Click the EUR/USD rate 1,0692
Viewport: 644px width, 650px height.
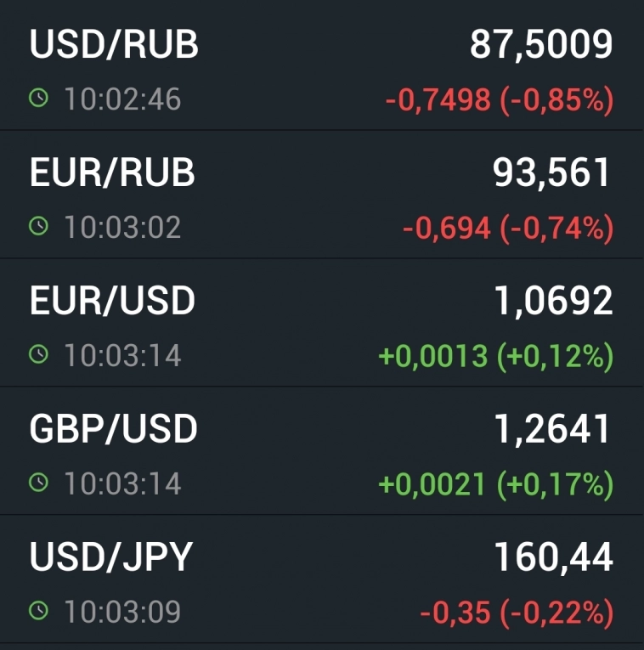[553, 301]
